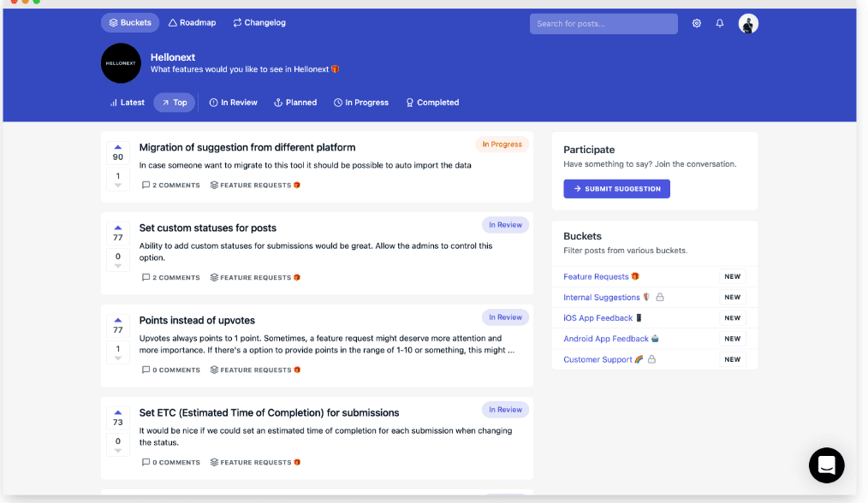This screenshot has width=868, height=503.
Task: Filter posts by Completed status
Action: pyautogui.click(x=432, y=103)
